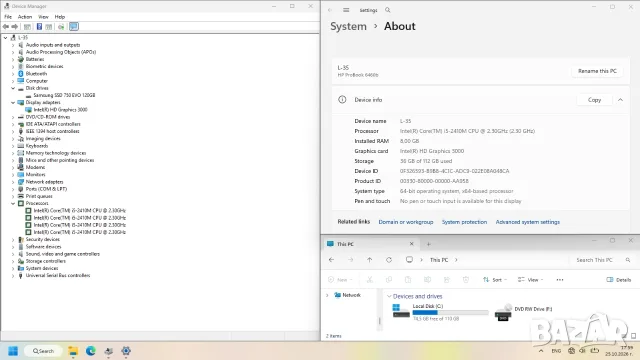The width and height of the screenshot is (640, 360).
Task: Select the Local Disk (C:) drive usage bar
Action: point(450,313)
